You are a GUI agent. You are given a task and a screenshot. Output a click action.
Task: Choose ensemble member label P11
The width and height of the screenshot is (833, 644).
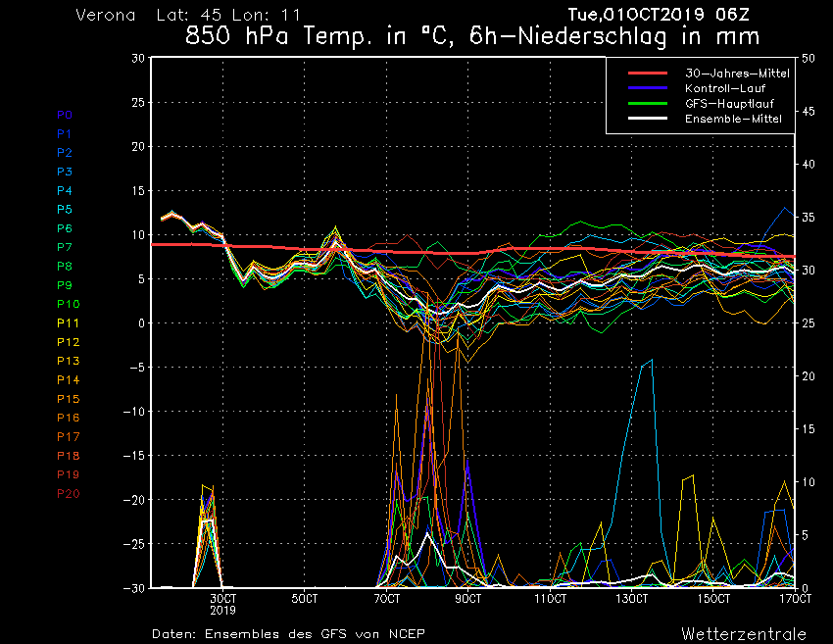coord(68,323)
